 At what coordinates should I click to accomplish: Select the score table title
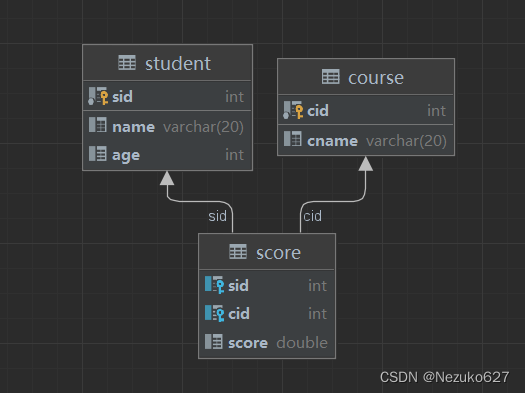(x=278, y=253)
